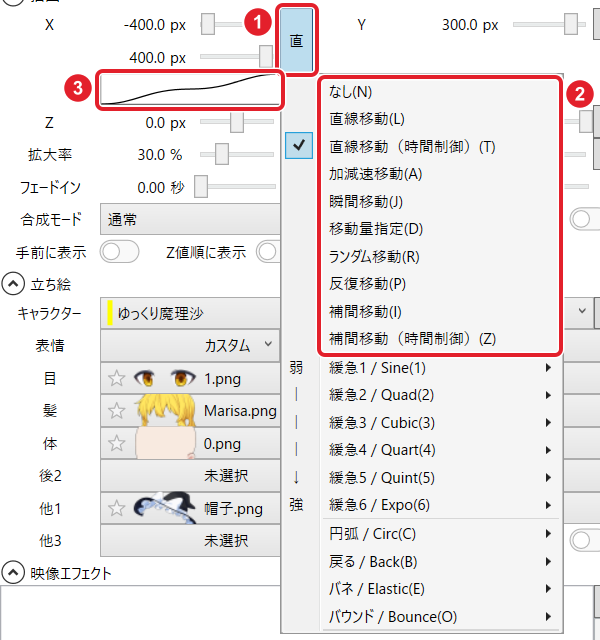Image resolution: width=600 pixels, height=640 pixels.
Task: Toggle the switch right of the 合成モード row
Action: coord(585,219)
